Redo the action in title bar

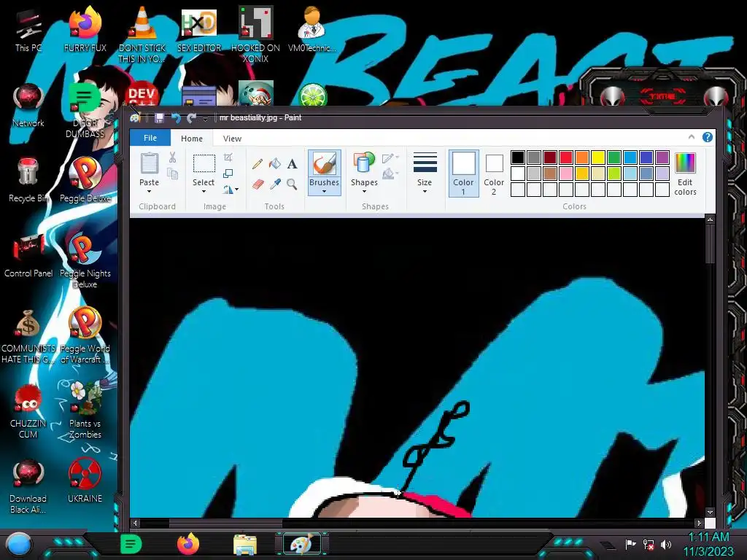tap(192, 117)
